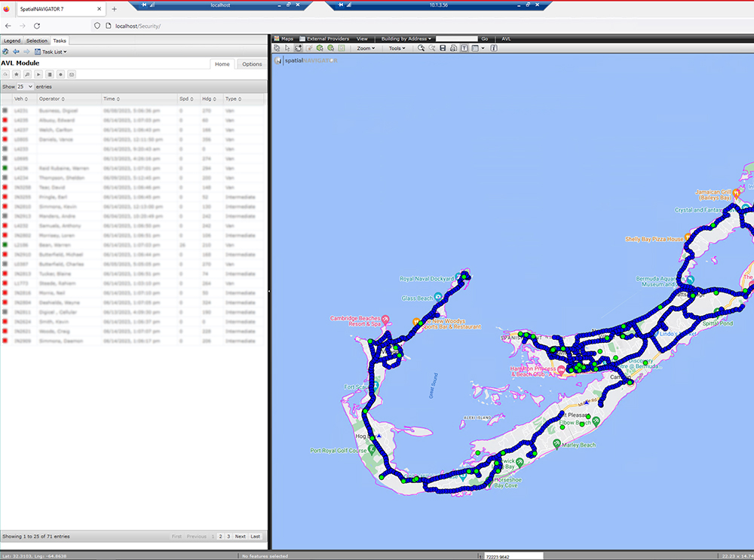Click the Port Royal Golf Course marker
This screenshot has height=560, width=754.
[x=371, y=449]
